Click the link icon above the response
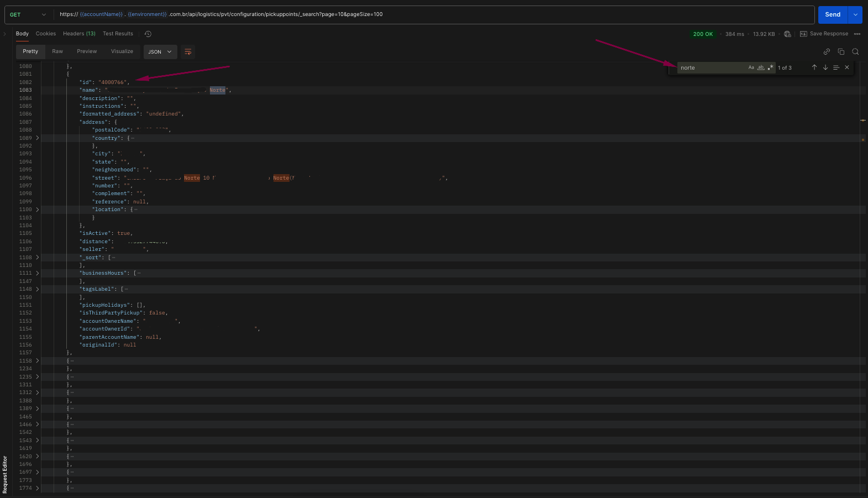 coord(827,52)
